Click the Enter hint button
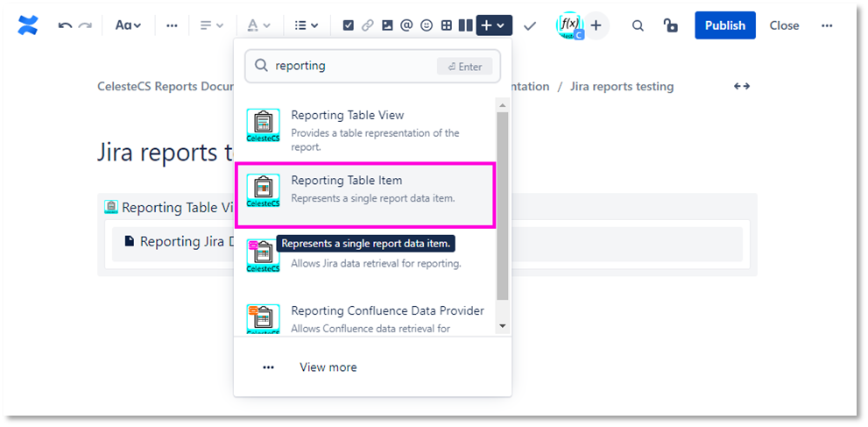This screenshot has height=427, width=868. pos(465,67)
